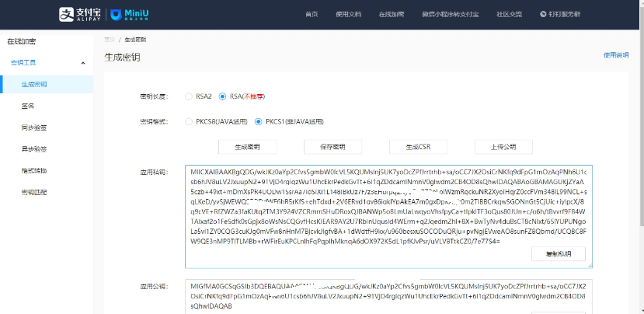Choose PKCS1(非JAVA适用) key format

(x=259, y=122)
